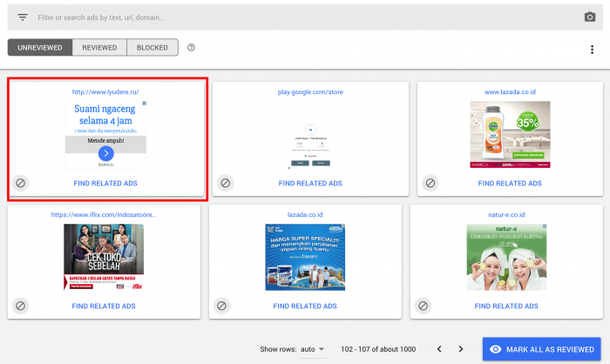Viewport: 610px width, 364px height.
Task: Open the www.lazada.co.id link
Action: click(x=510, y=91)
